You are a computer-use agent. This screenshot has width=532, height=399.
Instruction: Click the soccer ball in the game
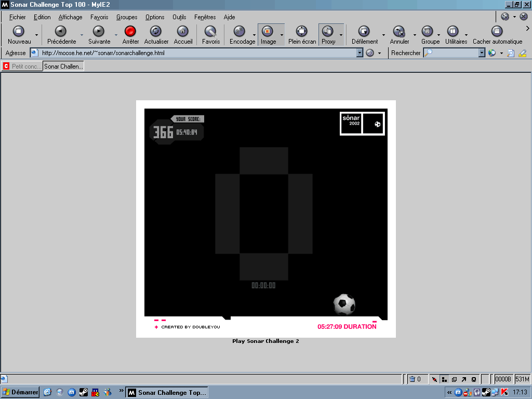pos(344,304)
